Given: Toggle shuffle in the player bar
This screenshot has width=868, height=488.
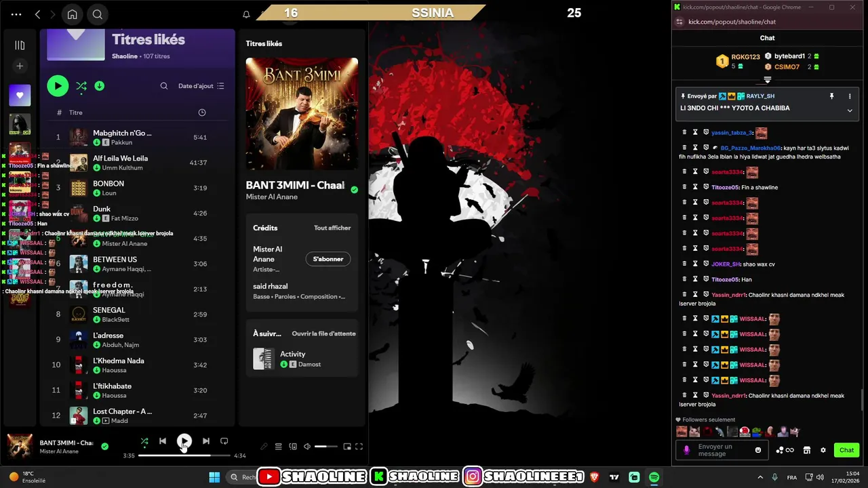Looking at the screenshot, I should tap(144, 441).
